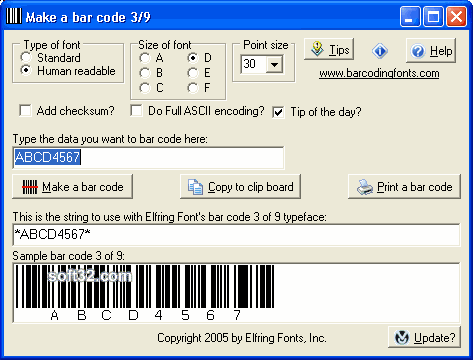Click the blue info icon
The height and width of the screenshot is (360, 473).
click(380, 51)
